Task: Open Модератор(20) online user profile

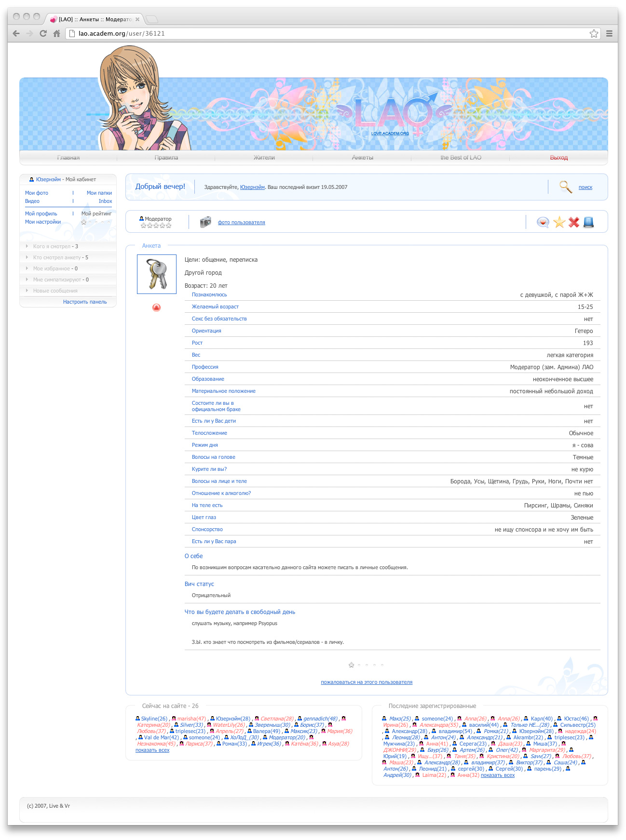Action: (287, 737)
